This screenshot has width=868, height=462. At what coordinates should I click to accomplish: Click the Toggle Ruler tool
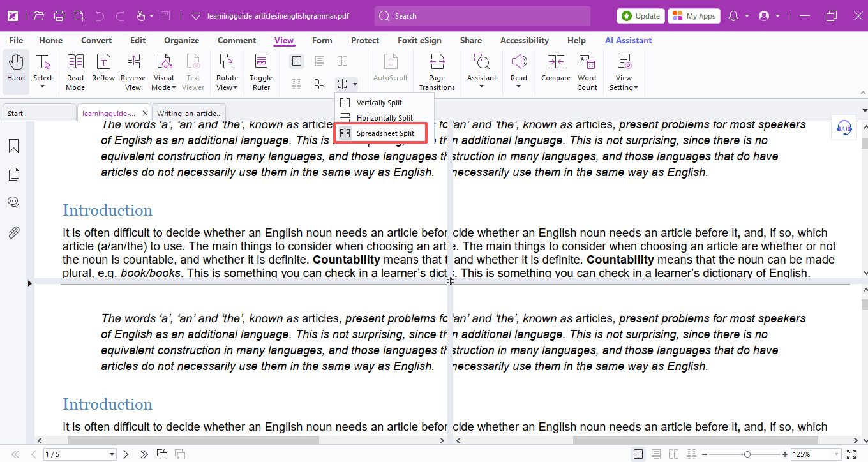point(261,72)
